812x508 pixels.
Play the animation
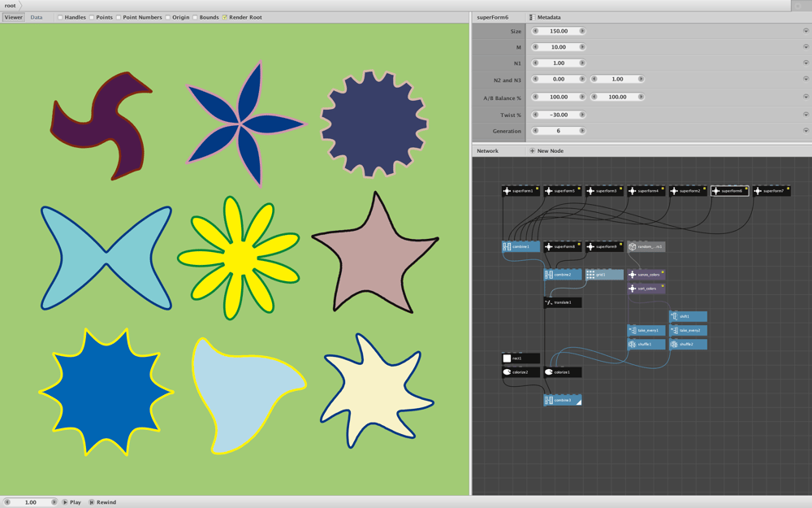(x=72, y=502)
